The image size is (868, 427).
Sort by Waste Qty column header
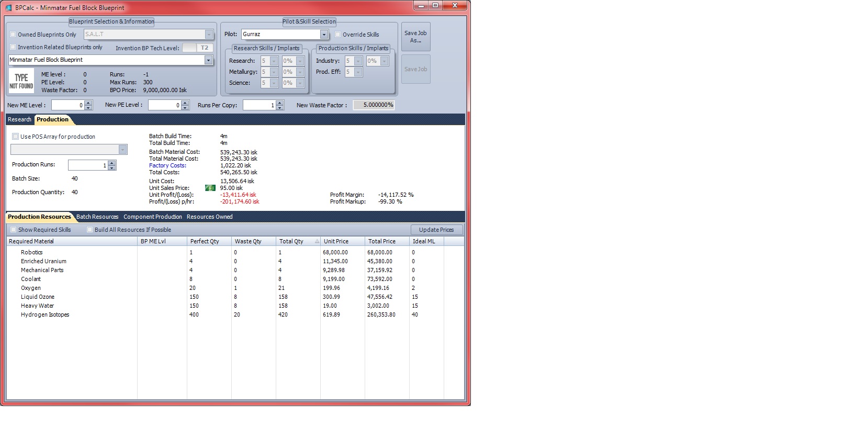pyautogui.click(x=254, y=241)
